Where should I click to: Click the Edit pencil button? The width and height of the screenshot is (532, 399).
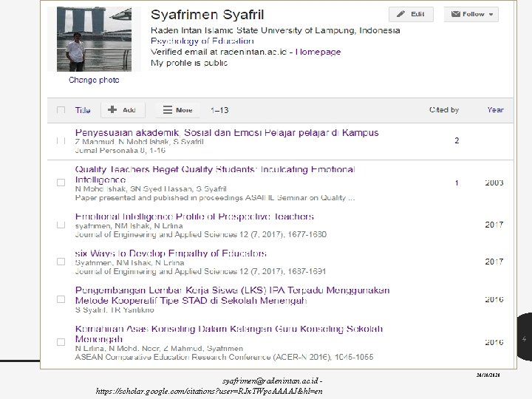tap(411, 14)
